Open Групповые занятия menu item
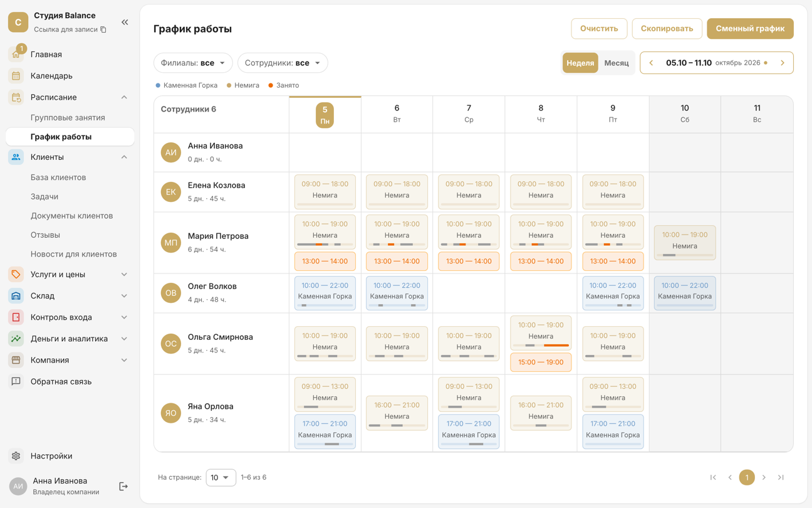812x508 pixels. click(68, 117)
